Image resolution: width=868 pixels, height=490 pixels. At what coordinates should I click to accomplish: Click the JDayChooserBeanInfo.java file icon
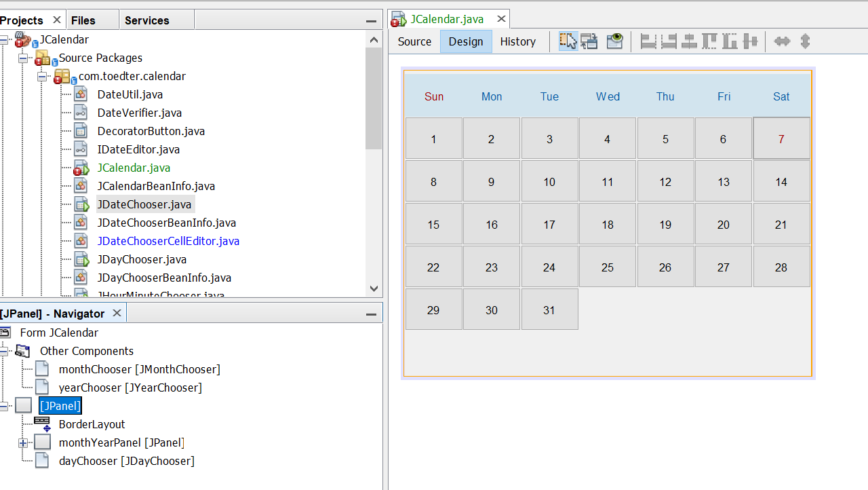click(x=81, y=278)
